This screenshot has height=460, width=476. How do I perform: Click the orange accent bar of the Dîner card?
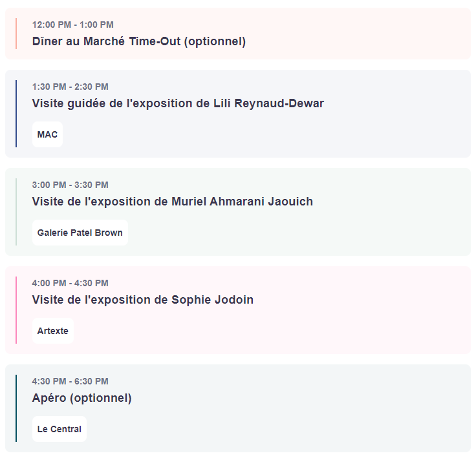16,34
